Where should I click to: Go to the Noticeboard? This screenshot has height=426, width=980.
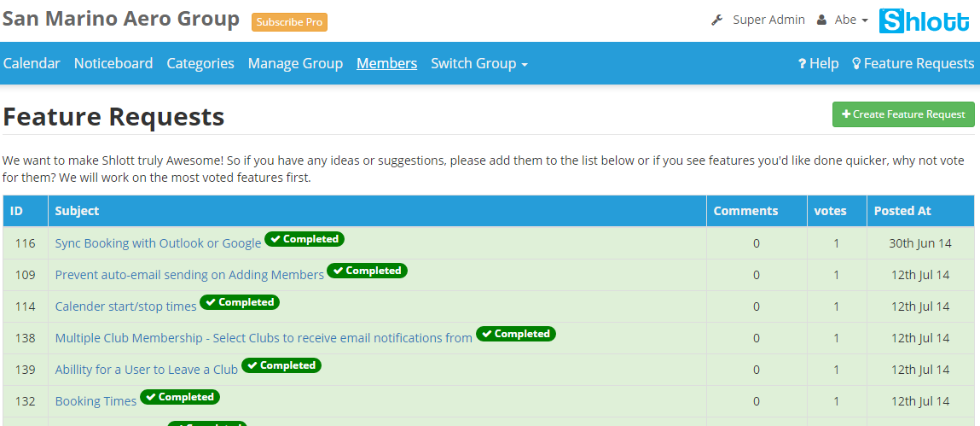pyautogui.click(x=113, y=63)
